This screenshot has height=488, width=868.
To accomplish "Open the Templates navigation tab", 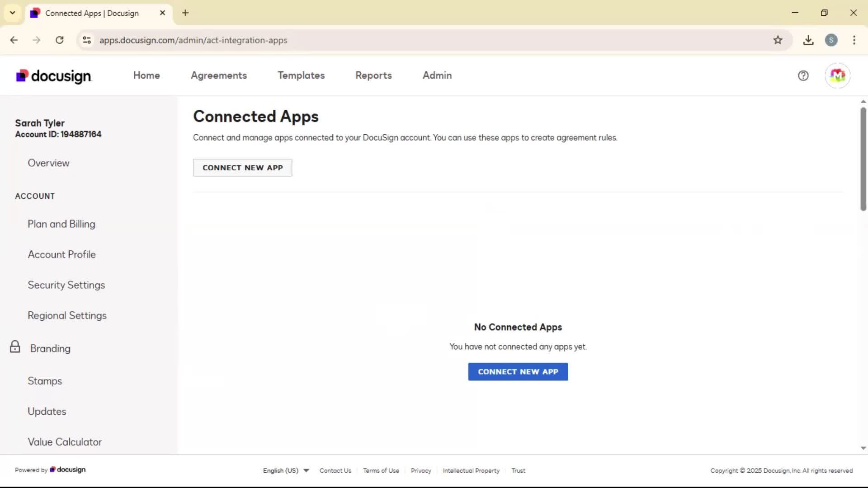I will tap(301, 75).
